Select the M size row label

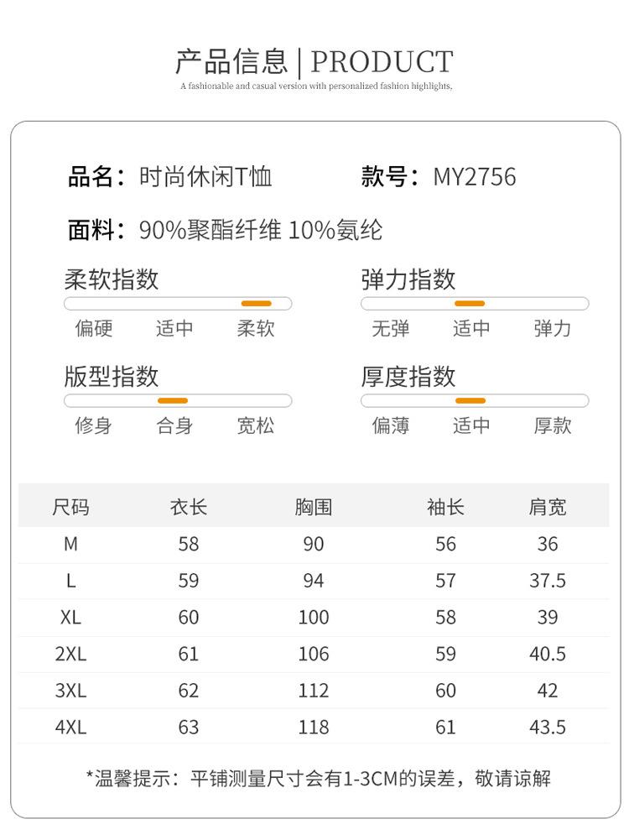[70, 545]
